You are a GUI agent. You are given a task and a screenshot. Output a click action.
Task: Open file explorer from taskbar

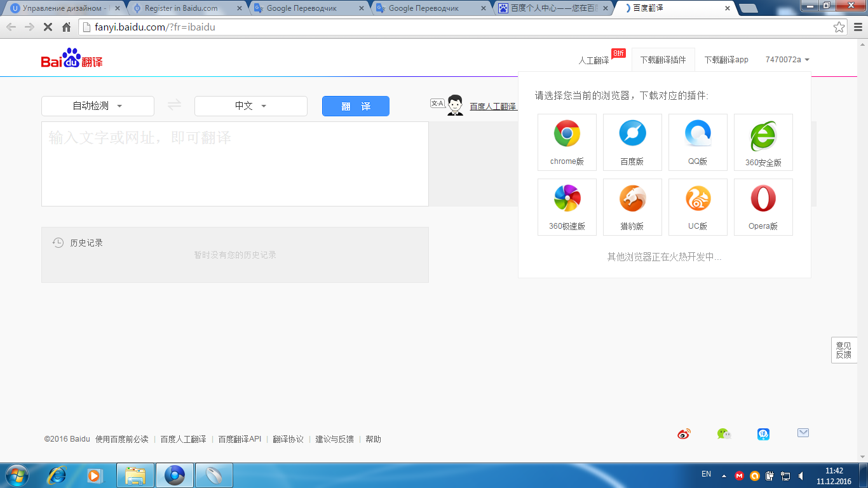[135, 475]
